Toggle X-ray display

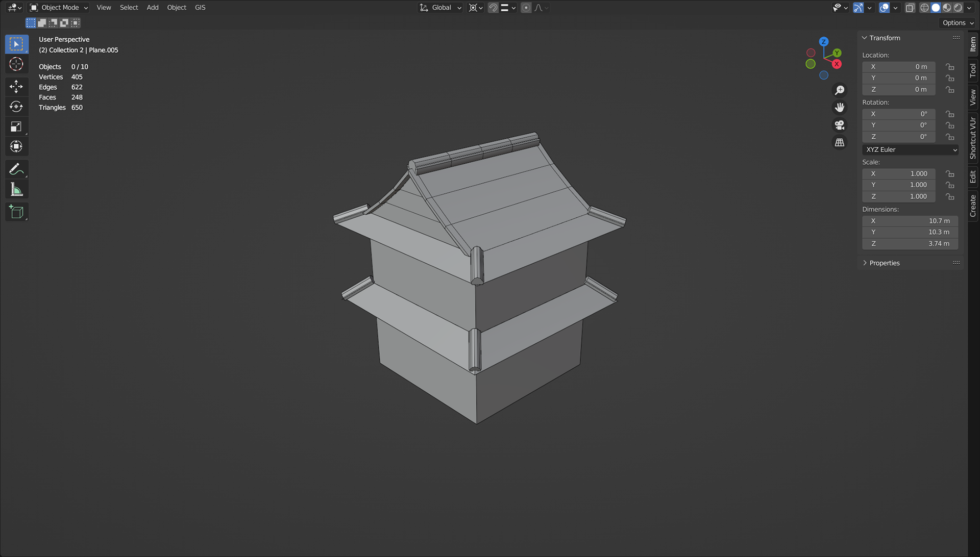click(910, 8)
